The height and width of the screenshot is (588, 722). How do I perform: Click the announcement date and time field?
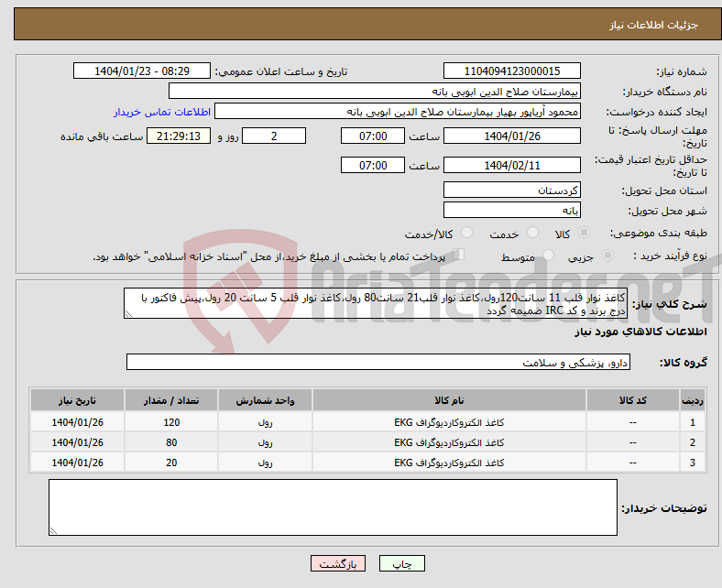pos(142,71)
